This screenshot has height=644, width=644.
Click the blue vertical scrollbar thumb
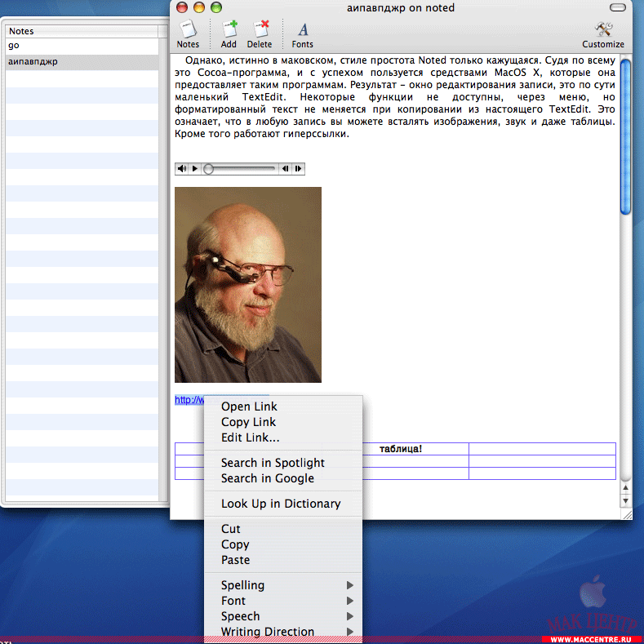pyautogui.click(x=625, y=137)
